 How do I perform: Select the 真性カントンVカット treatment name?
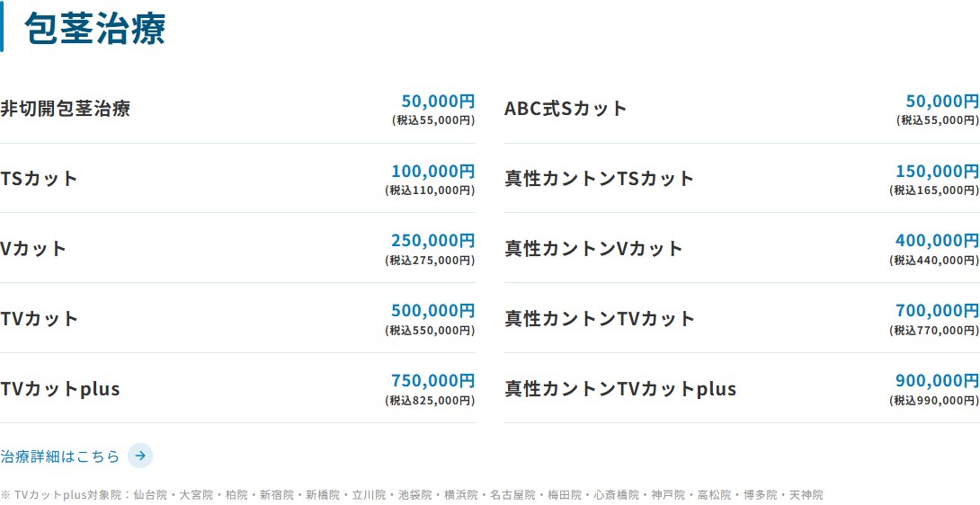593,249
